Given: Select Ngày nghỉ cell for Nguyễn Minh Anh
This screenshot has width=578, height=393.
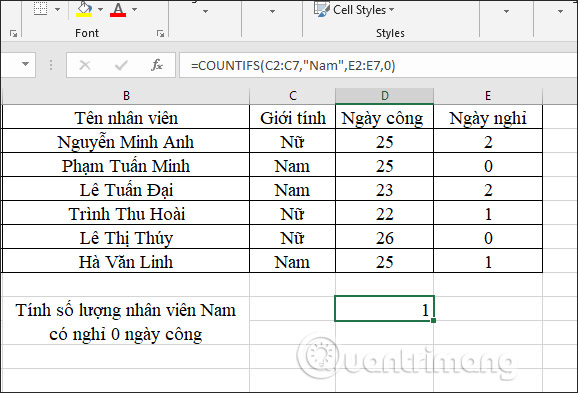Looking at the screenshot, I should 488,142.
